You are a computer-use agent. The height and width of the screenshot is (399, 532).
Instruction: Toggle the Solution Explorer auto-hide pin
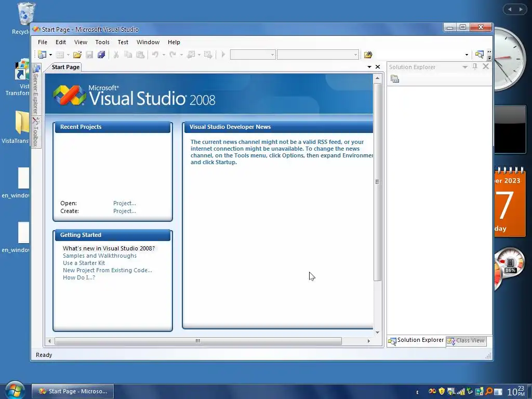click(x=475, y=66)
